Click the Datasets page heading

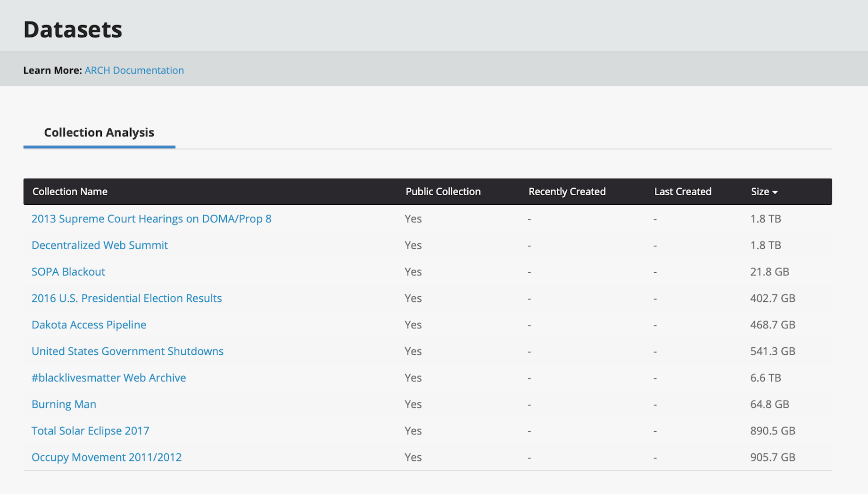point(73,29)
